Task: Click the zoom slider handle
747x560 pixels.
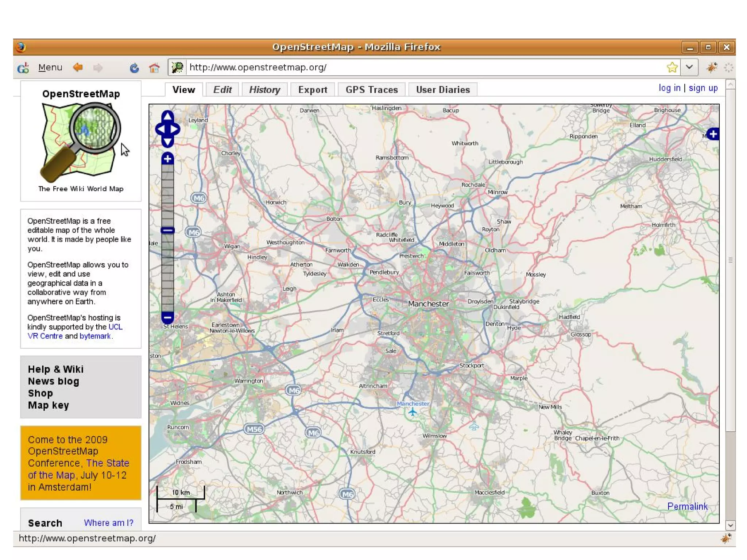Action: 168,231
